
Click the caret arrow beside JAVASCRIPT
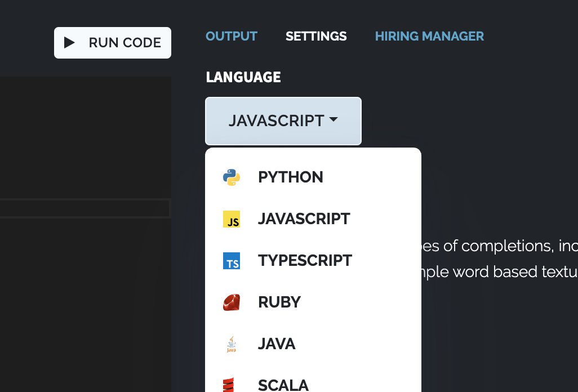[334, 120]
